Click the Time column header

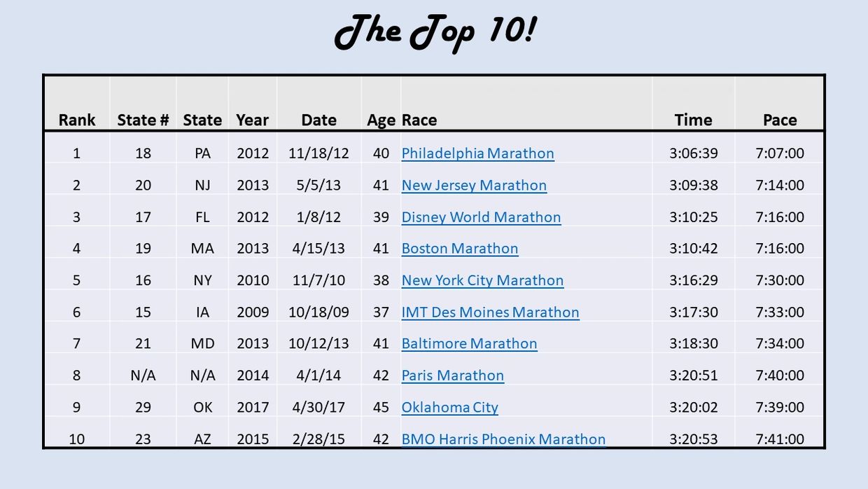click(693, 120)
